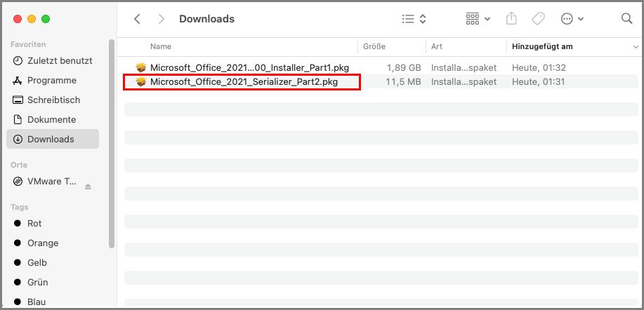Sort by the Art column header
This screenshot has width=644, height=310.
tap(437, 47)
